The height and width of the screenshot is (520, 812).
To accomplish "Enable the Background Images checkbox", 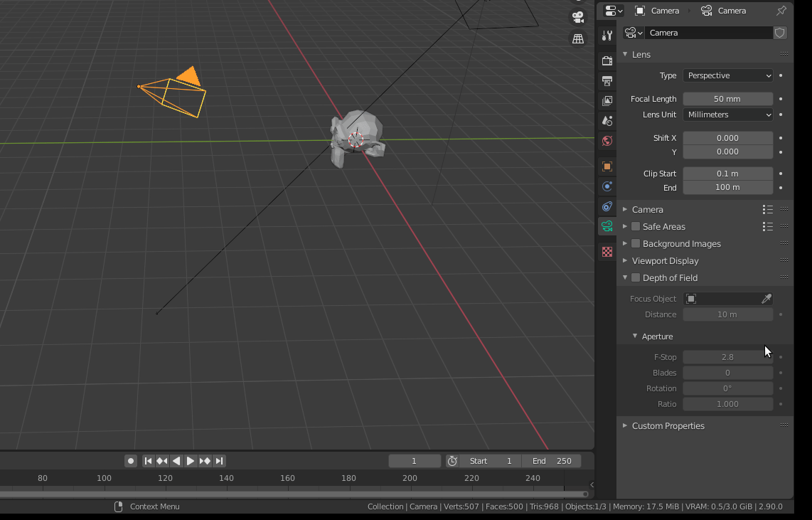I will [634, 243].
